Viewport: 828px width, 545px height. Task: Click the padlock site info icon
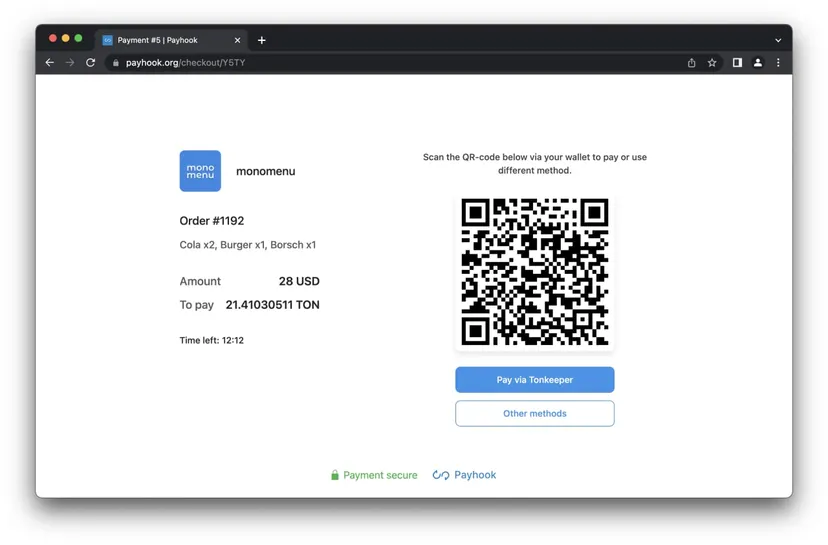point(116,63)
